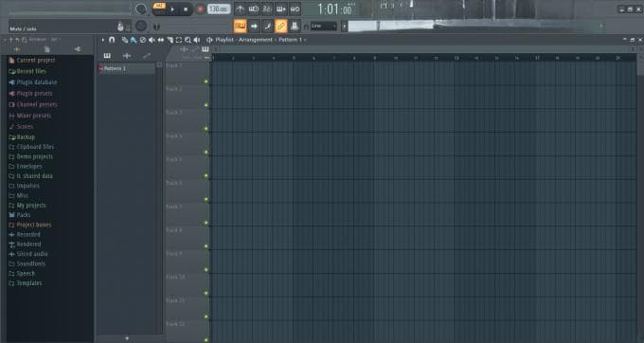Toggle typing keyboard to piano icon
The image size is (644, 343).
coord(241,27)
